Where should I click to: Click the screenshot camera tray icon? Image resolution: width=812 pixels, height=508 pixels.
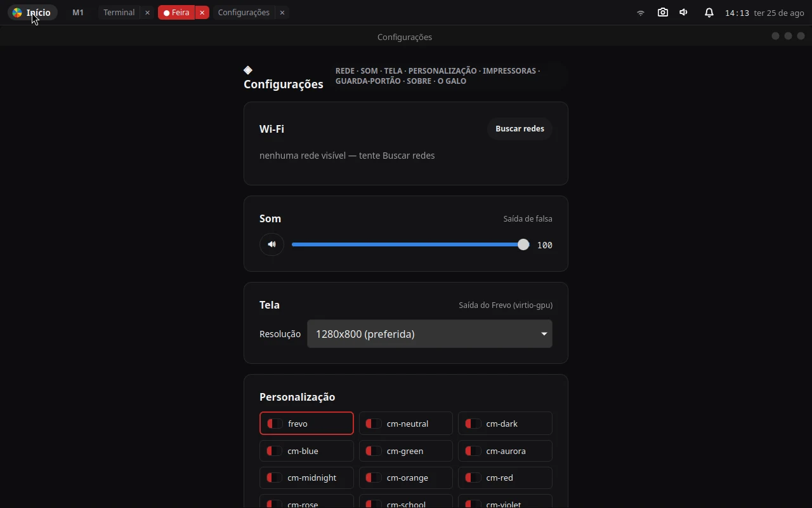(663, 13)
